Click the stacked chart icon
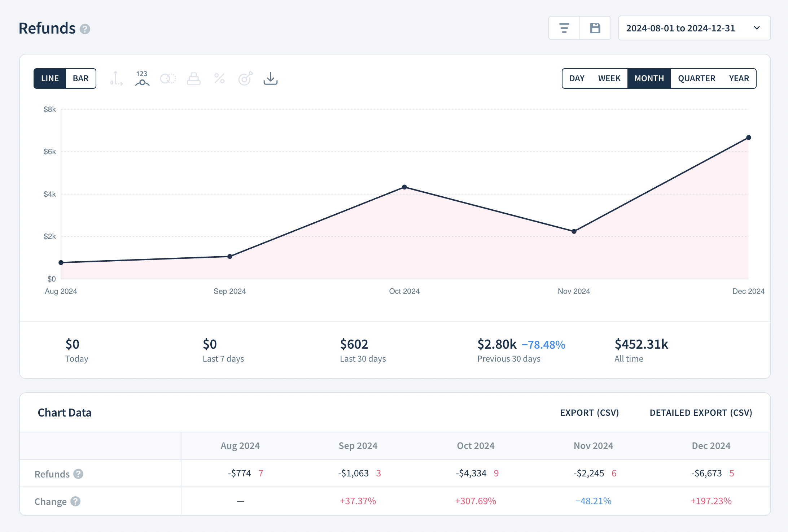 pyautogui.click(x=194, y=78)
